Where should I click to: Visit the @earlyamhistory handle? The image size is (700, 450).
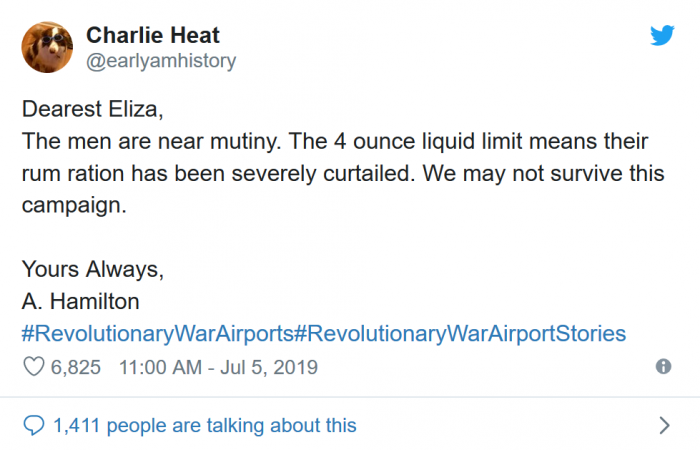coord(161,61)
